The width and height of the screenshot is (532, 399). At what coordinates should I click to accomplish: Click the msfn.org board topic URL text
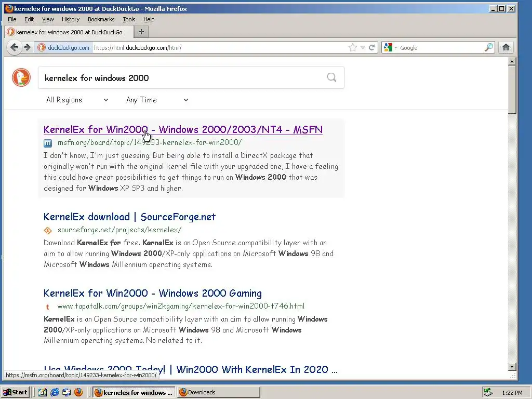tap(150, 142)
